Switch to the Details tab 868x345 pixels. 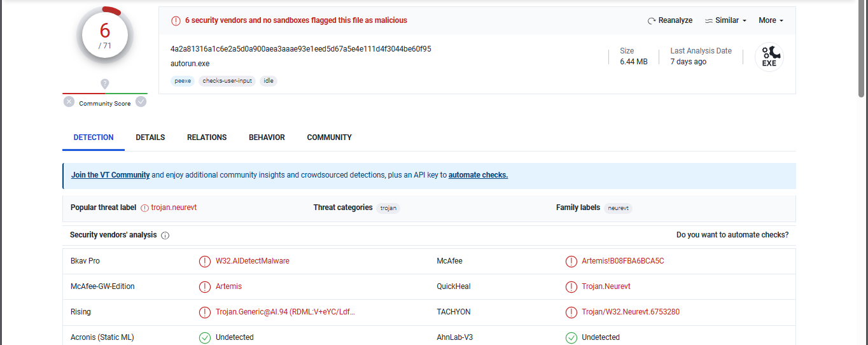click(x=150, y=137)
